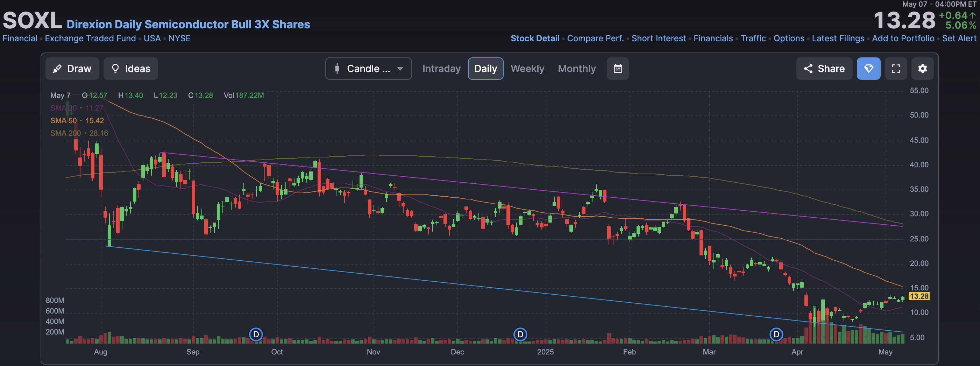The height and width of the screenshot is (366, 980).
Task: Click the yellow 13.28 price tag on axis
Action: (919, 296)
